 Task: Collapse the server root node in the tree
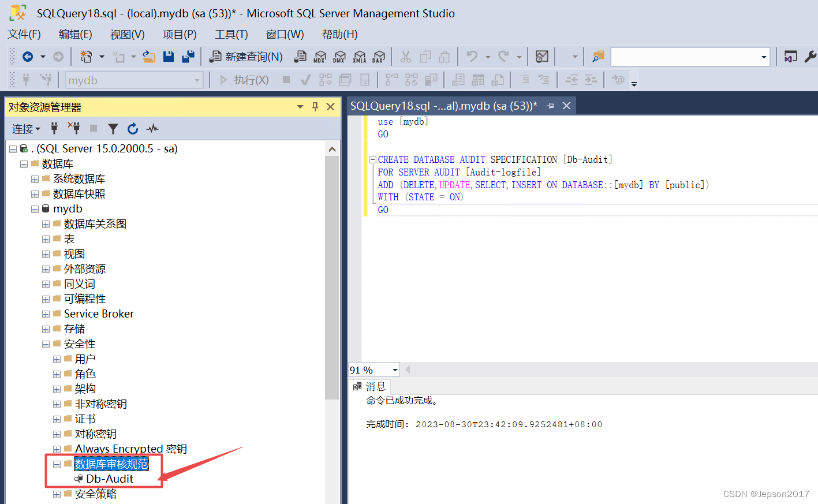pyautogui.click(x=13, y=149)
